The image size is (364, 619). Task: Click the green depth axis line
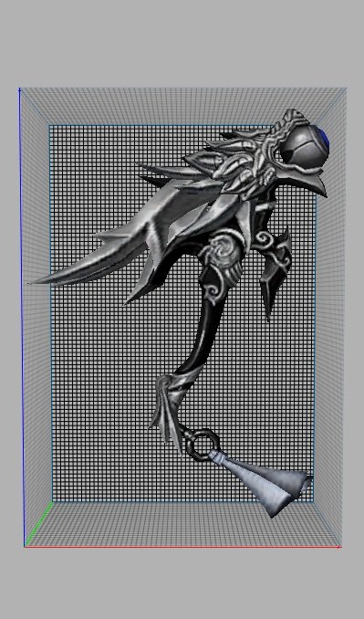point(39,524)
